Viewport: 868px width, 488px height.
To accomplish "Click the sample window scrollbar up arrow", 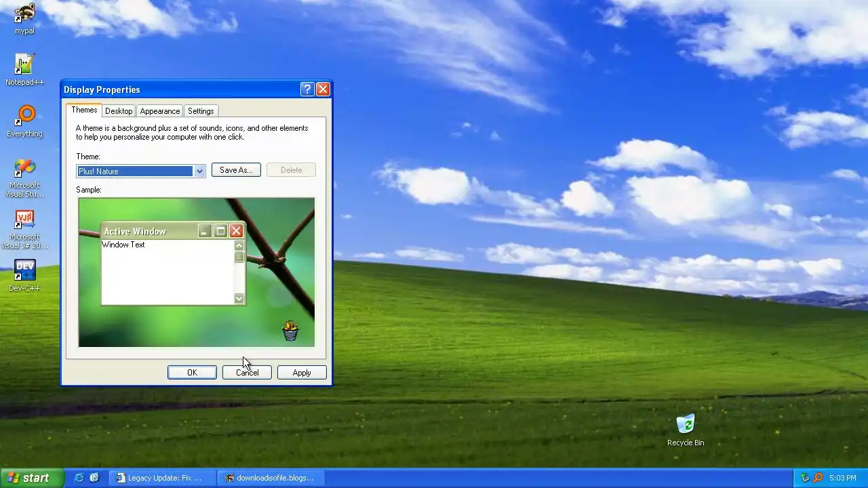I will tap(239, 245).
